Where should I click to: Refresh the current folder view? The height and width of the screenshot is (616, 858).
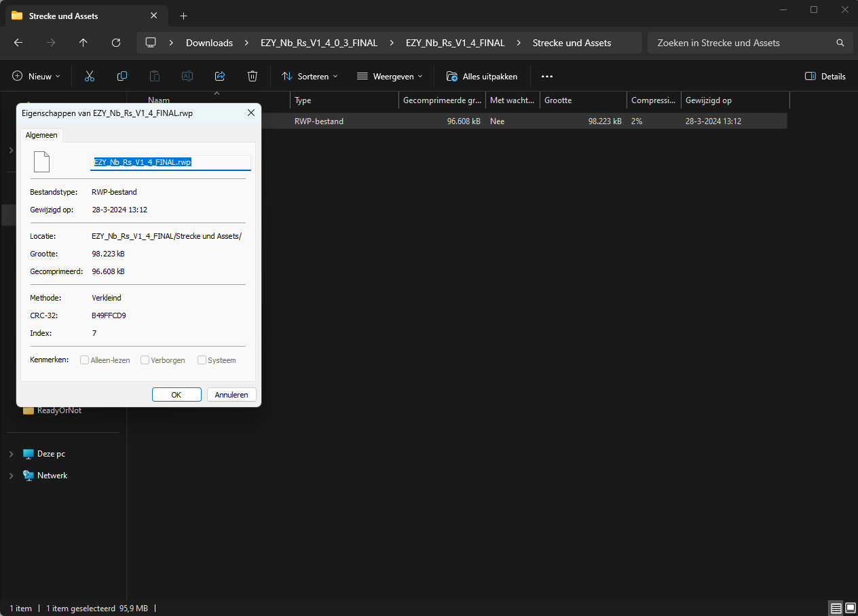(116, 43)
